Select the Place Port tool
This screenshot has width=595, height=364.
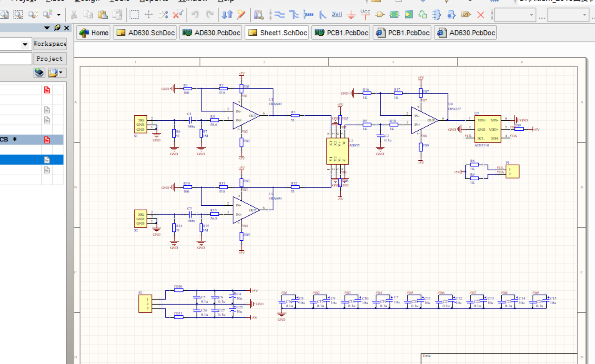click(x=466, y=15)
